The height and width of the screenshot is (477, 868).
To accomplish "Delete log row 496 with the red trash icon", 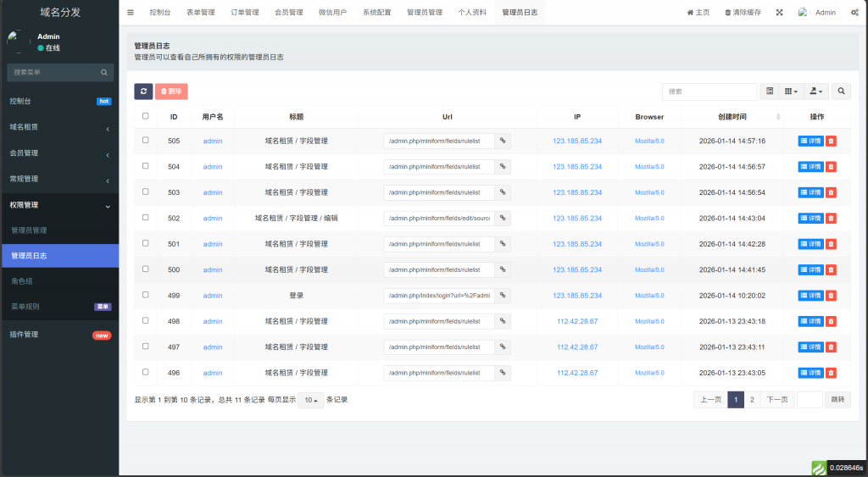I will pyautogui.click(x=831, y=373).
